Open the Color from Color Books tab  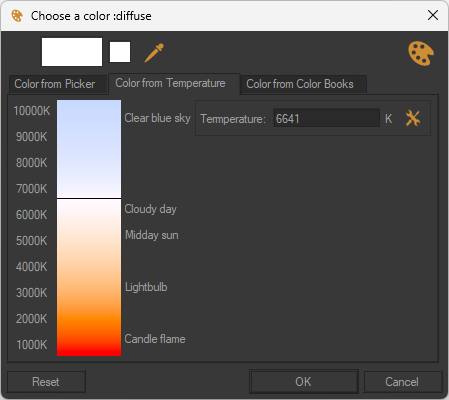pos(303,84)
